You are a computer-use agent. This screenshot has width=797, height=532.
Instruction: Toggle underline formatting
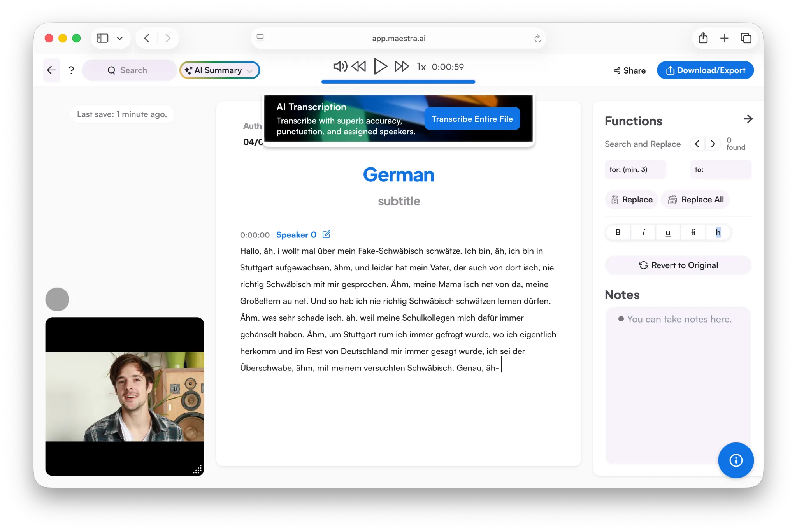click(x=668, y=232)
